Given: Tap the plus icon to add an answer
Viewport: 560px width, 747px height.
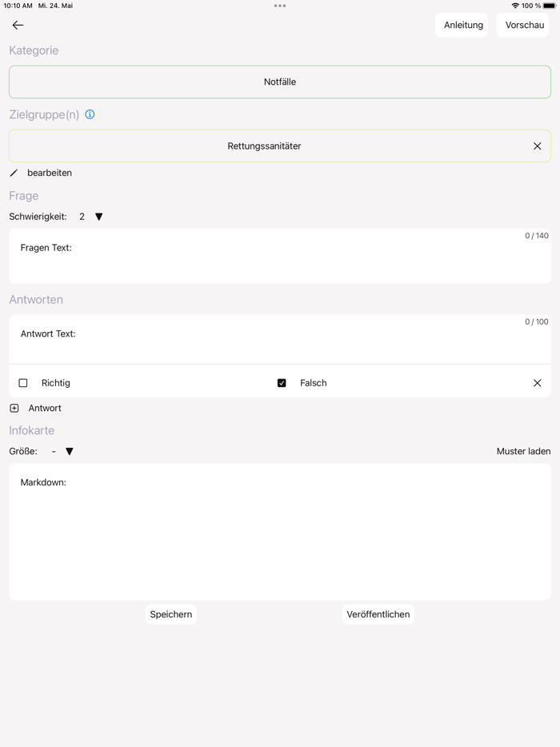Looking at the screenshot, I should pyautogui.click(x=14, y=408).
